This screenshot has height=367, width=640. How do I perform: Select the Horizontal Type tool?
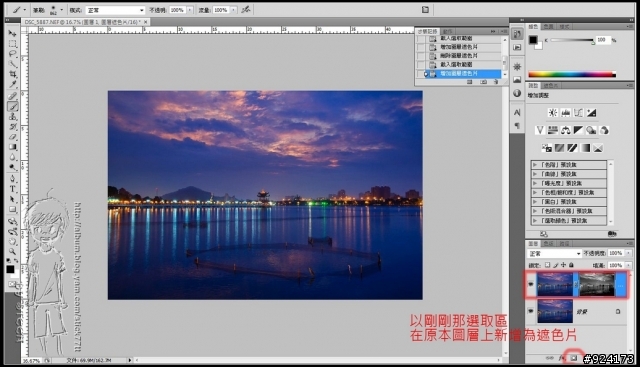point(12,189)
